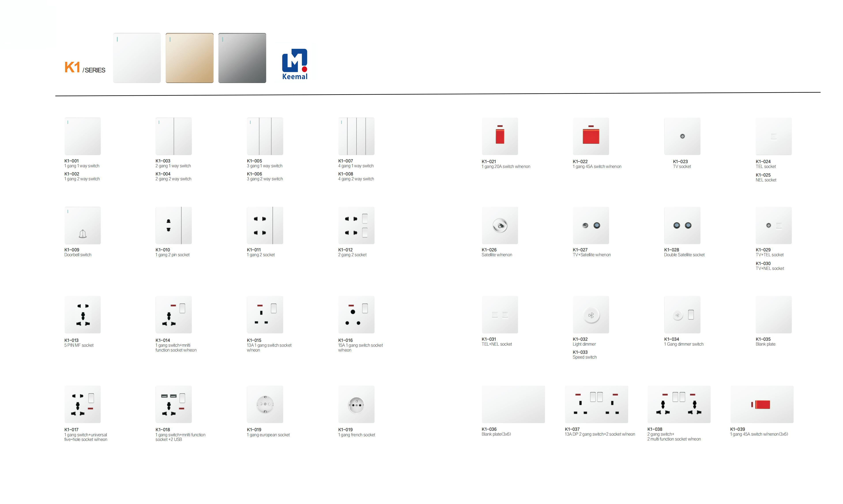Viewport: 843px width, 504px height.
Task: Click the 'Satellite w/nenon' label
Action: (x=497, y=255)
